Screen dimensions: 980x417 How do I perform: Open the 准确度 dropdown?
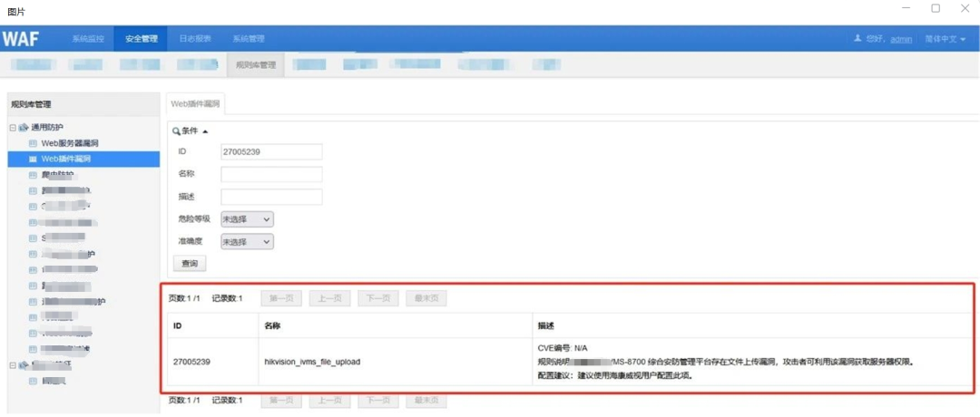[x=248, y=241]
